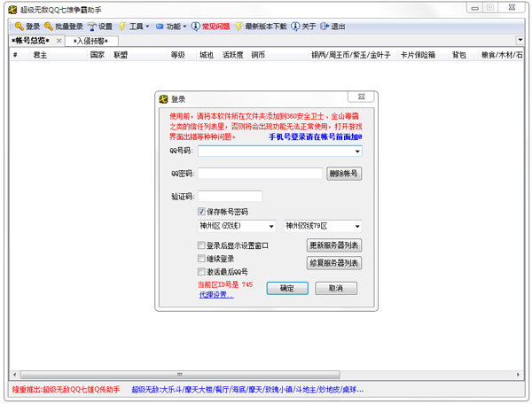This screenshot has height=404, width=532.
Task: Click the 取消 cancel button
Action: (336, 289)
